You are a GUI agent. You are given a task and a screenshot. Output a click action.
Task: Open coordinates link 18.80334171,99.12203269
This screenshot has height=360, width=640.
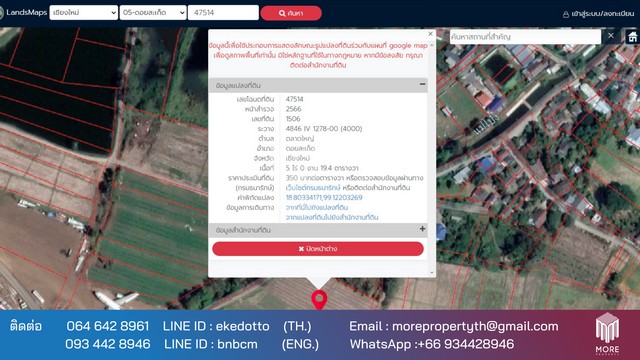[324, 198]
